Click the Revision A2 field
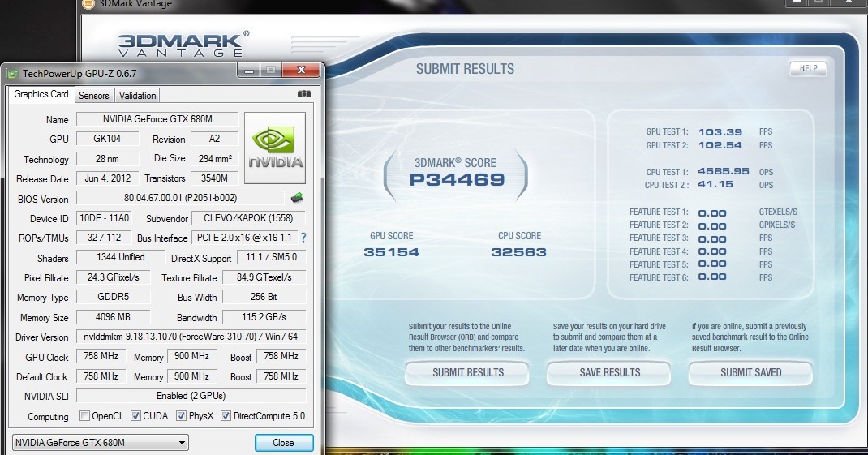 [215, 139]
